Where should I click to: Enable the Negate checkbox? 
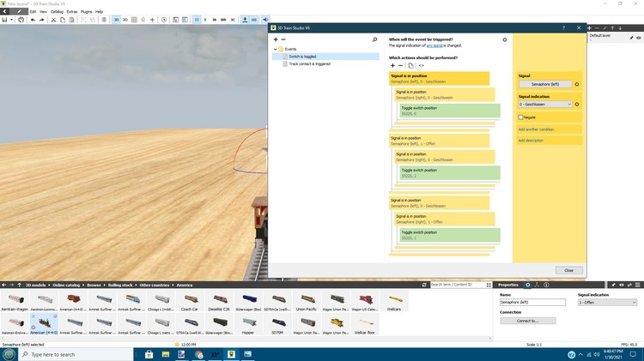[x=520, y=117]
